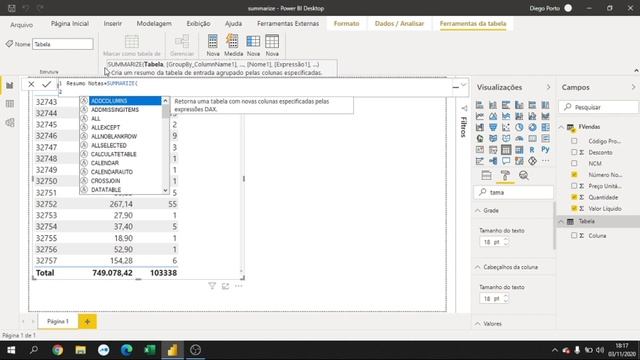Select the Q&A speech bubble visual

pyautogui.click(x=506, y=161)
